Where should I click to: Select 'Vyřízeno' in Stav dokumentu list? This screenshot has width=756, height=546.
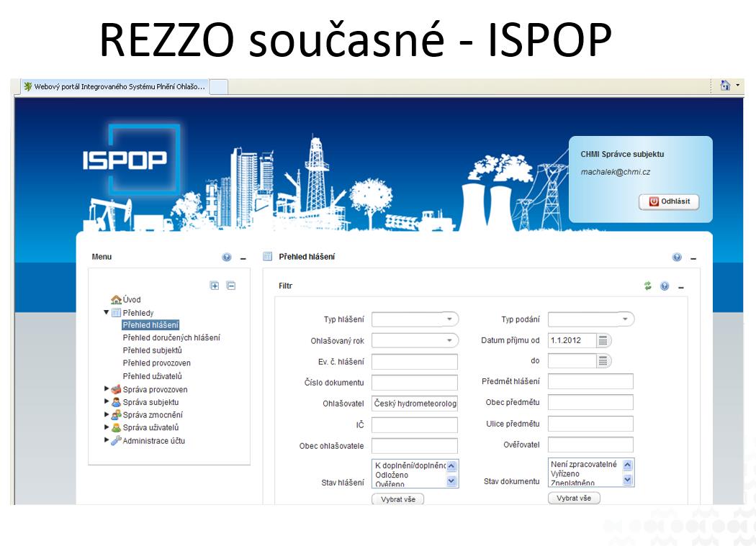[565, 474]
